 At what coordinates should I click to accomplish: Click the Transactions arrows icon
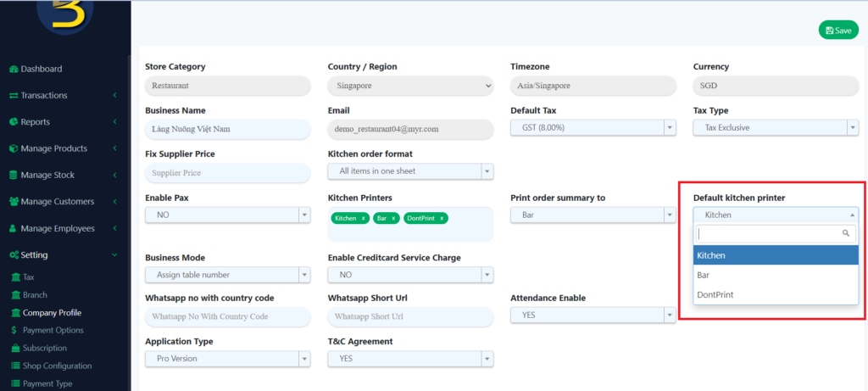pyautogui.click(x=14, y=96)
